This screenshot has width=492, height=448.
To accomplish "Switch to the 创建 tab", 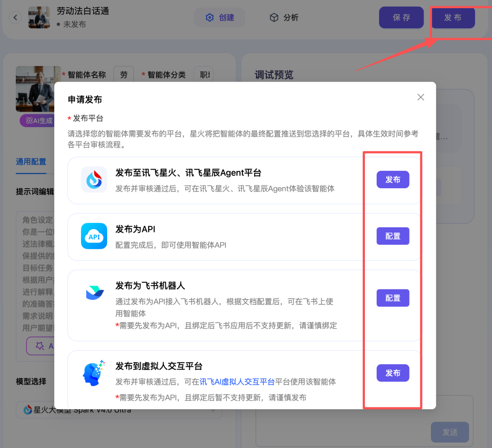I will (220, 18).
